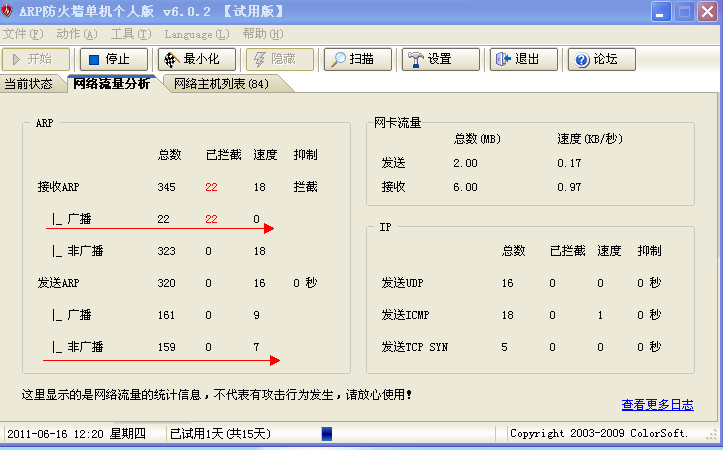This screenshot has width=723, height=450.
Task: Click the 停止 (Stop) button
Action: coord(114,59)
